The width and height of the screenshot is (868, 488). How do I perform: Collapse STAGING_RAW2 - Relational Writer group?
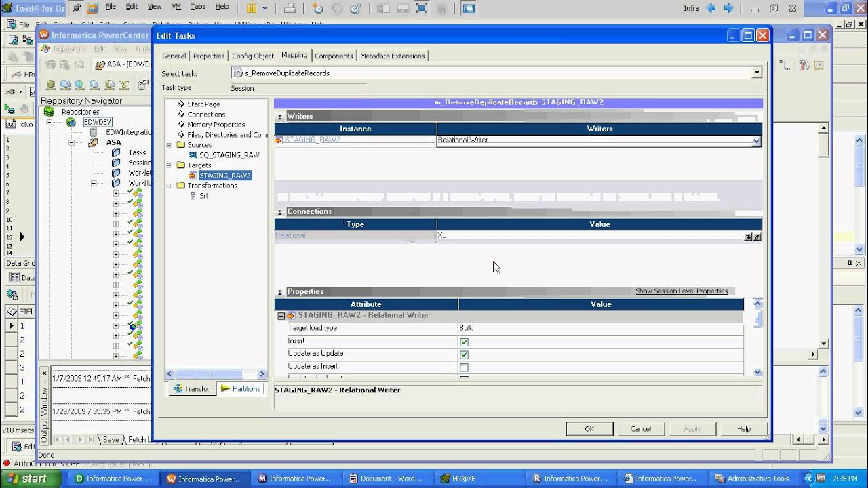coord(281,316)
